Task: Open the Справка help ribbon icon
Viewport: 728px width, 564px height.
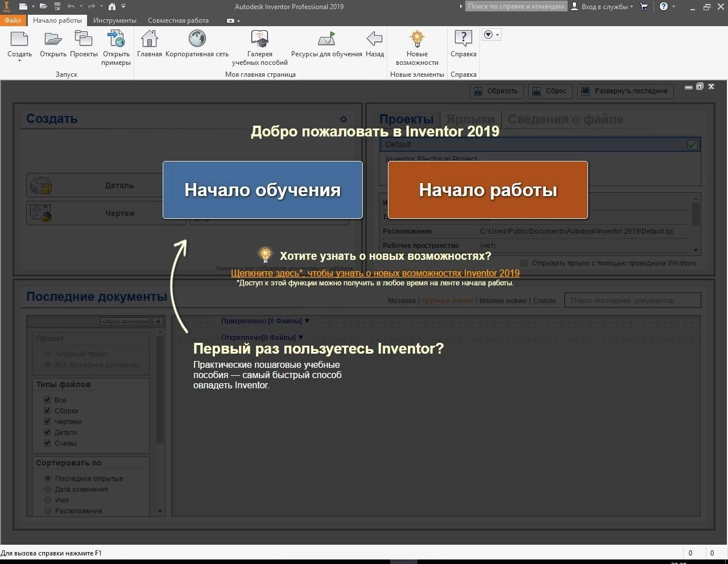Action: pyautogui.click(x=464, y=39)
